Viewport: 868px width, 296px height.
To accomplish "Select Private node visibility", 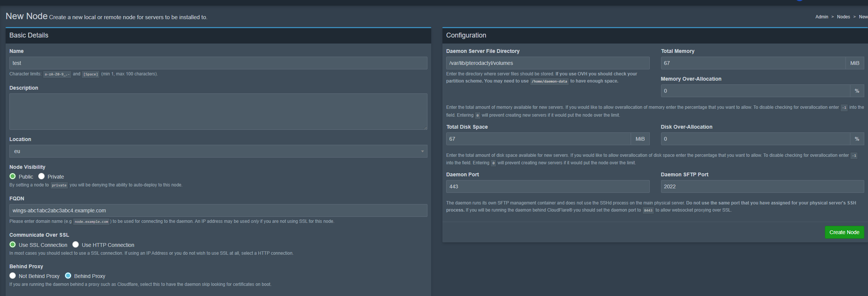I will (42, 176).
